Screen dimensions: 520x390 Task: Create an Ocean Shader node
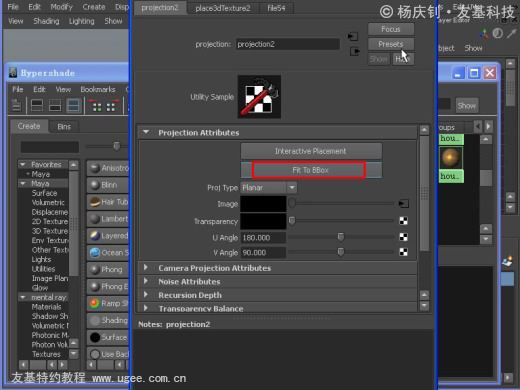tap(108, 253)
